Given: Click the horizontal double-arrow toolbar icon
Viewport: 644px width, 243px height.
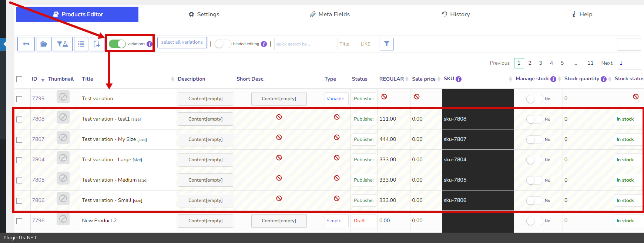Looking at the screenshot, I should coord(26,44).
